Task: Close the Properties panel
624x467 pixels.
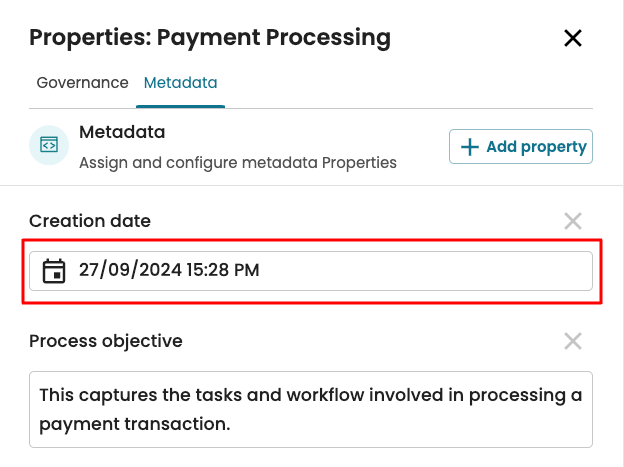Action: (x=573, y=39)
